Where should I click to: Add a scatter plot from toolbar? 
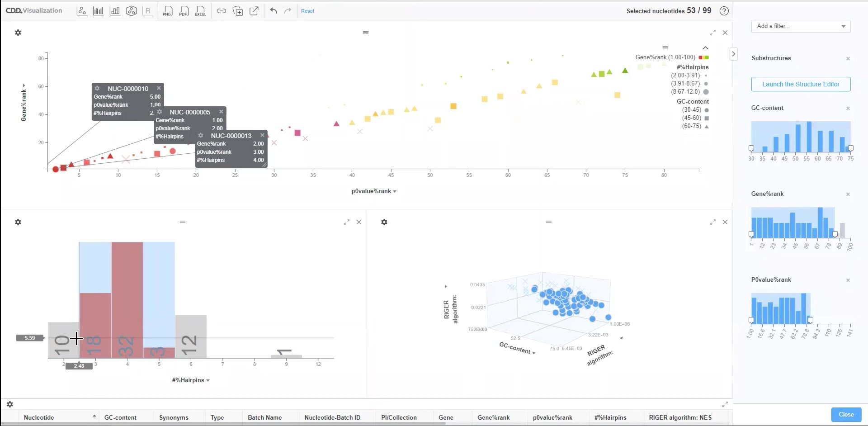tap(82, 11)
